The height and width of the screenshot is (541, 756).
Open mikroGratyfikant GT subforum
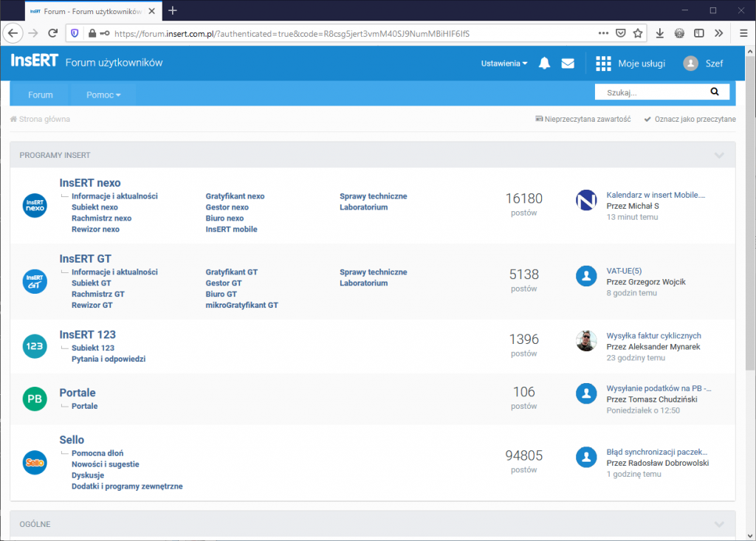pos(241,306)
